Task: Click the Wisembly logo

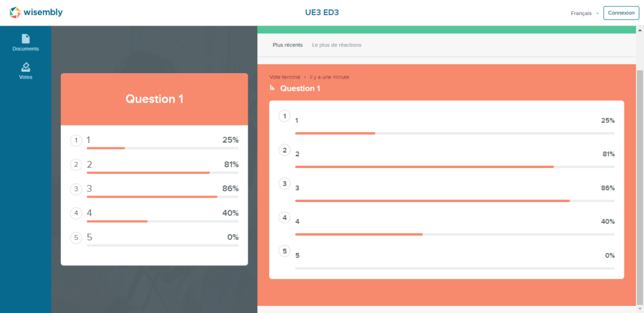Action: [36, 13]
